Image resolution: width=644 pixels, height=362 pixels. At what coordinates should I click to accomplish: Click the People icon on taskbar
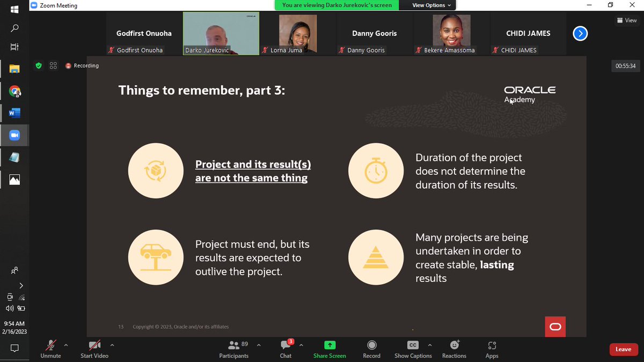[x=14, y=270]
